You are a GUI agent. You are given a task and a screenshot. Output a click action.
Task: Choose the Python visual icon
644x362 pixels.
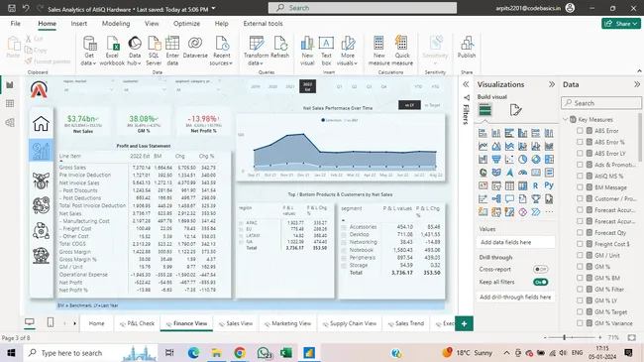(x=549, y=185)
